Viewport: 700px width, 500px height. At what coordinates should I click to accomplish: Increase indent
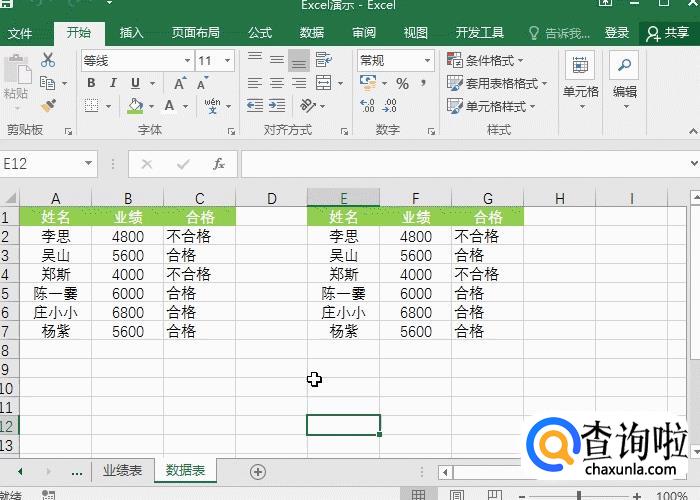pyautogui.click(x=277, y=106)
